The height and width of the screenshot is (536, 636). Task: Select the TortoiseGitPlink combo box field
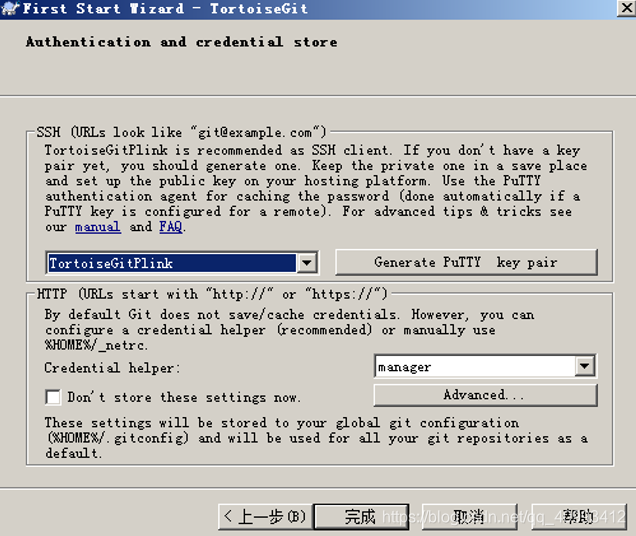tap(182, 263)
